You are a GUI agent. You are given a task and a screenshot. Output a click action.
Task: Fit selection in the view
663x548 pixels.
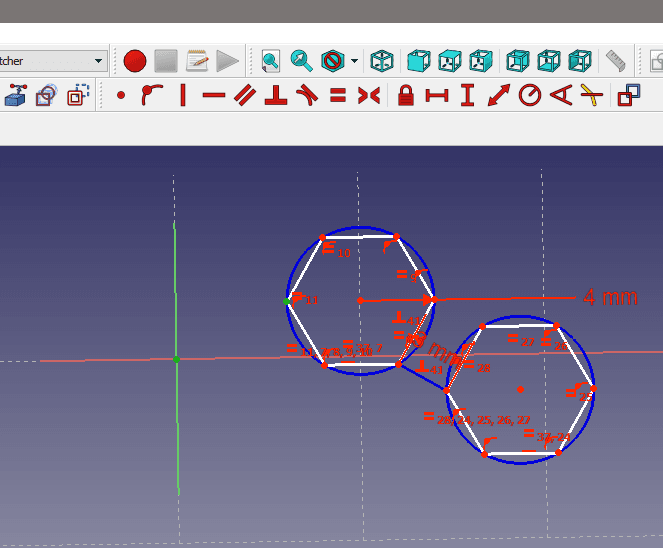coord(301,61)
